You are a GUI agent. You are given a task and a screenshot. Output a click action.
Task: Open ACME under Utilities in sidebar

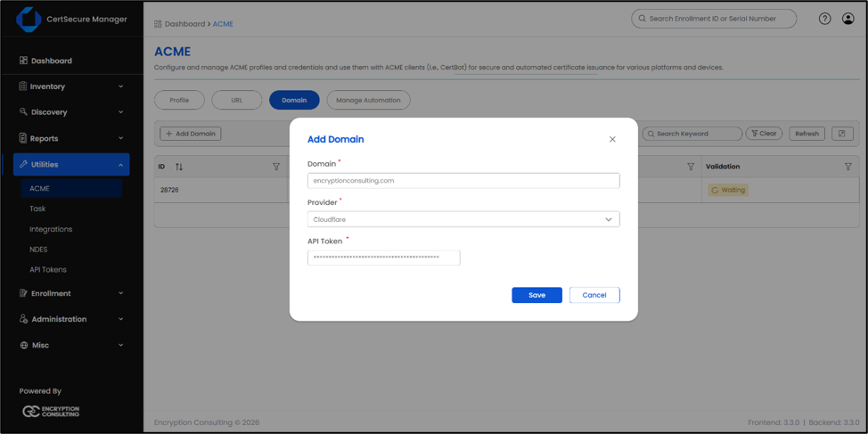pyautogui.click(x=71, y=188)
